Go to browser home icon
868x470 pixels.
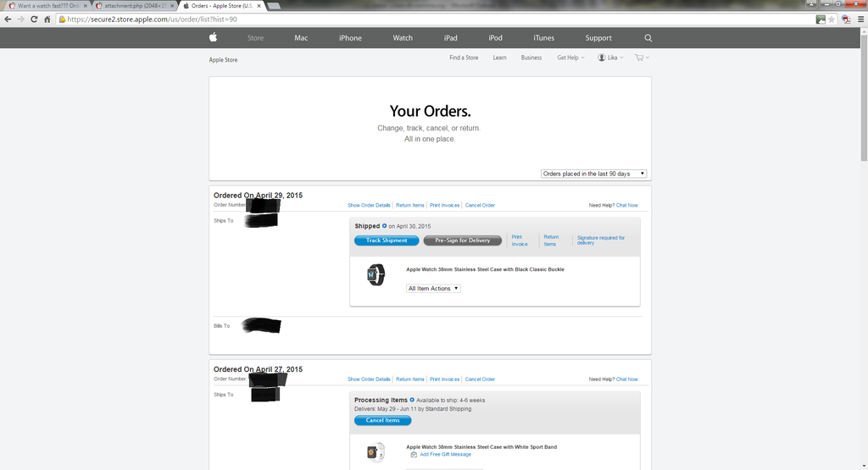[47, 19]
